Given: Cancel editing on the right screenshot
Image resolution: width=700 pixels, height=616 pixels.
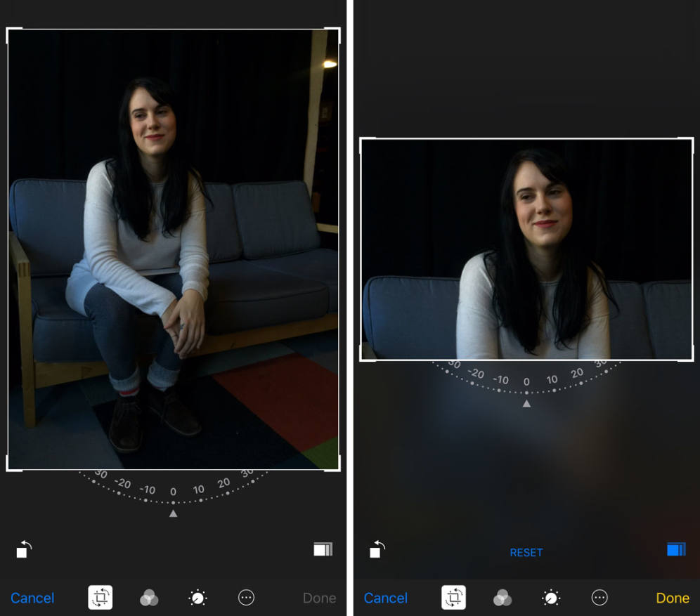Looking at the screenshot, I should (386, 598).
